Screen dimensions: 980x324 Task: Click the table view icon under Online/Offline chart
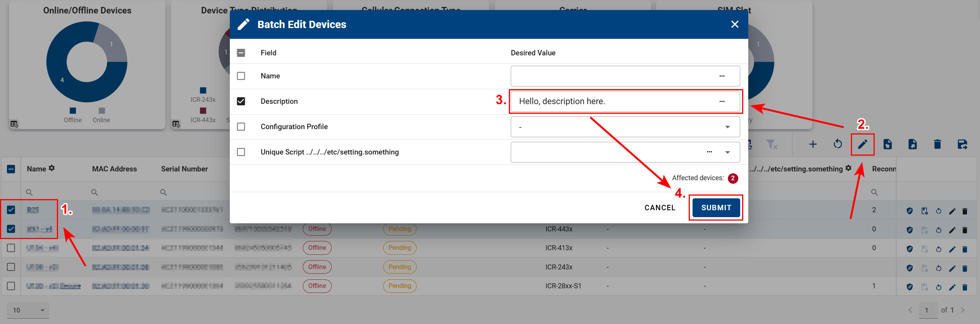14,124
